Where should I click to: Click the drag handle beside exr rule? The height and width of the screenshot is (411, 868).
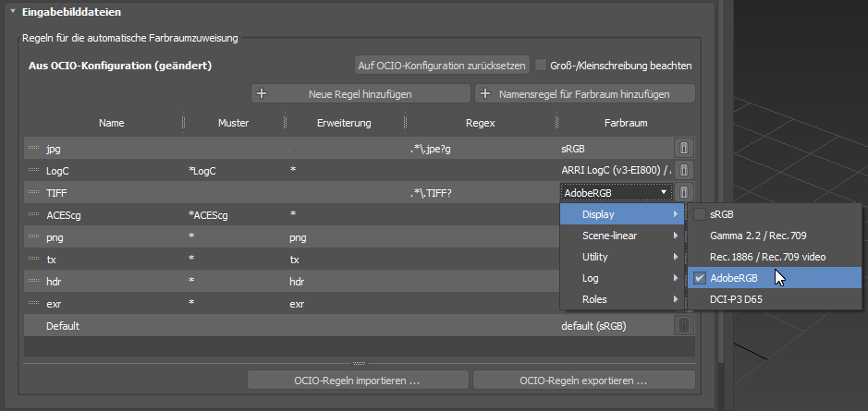pos(34,303)
